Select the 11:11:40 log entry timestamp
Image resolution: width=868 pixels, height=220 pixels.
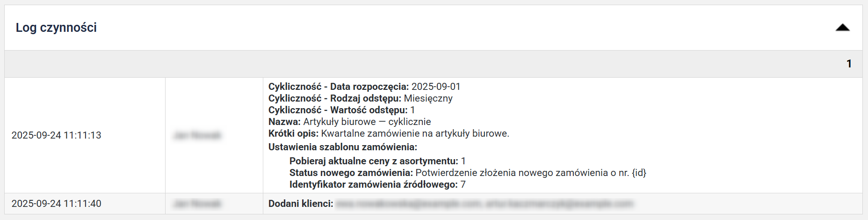pyautogui.click(x=56, y=204)
